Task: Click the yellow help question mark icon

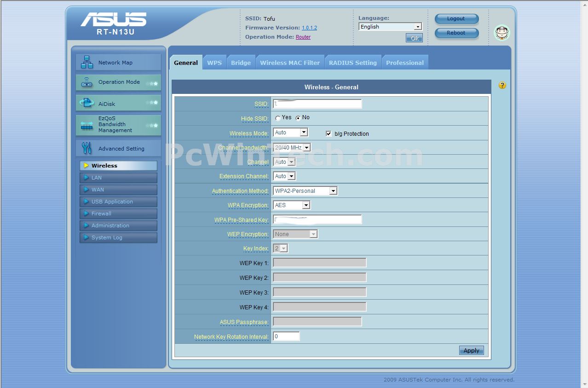Action: (502, 85)
